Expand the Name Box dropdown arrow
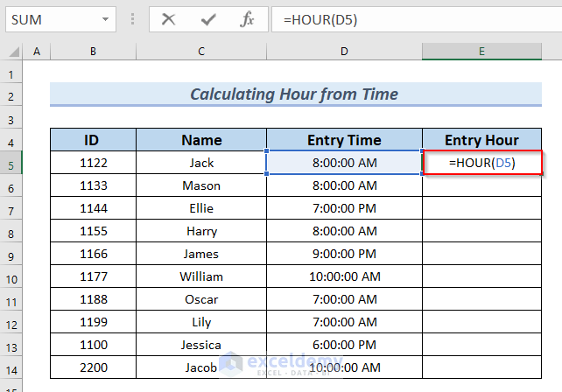 point(105,18)
